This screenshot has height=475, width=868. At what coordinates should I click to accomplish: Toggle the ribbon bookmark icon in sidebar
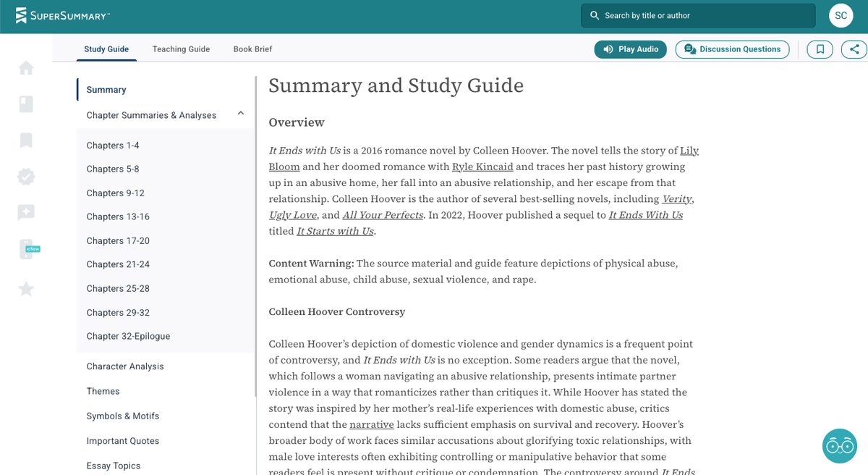click(26, 140)
